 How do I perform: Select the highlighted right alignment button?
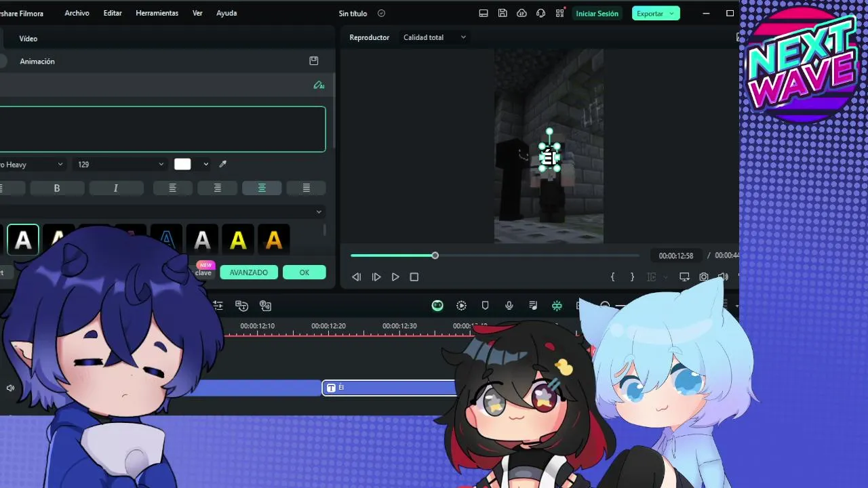click(x=262, y=188)
